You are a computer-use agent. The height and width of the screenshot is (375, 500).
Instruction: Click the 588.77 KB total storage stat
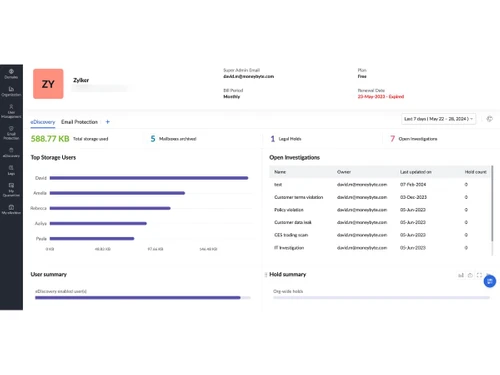pyautogui.click(x=69, y=139)
